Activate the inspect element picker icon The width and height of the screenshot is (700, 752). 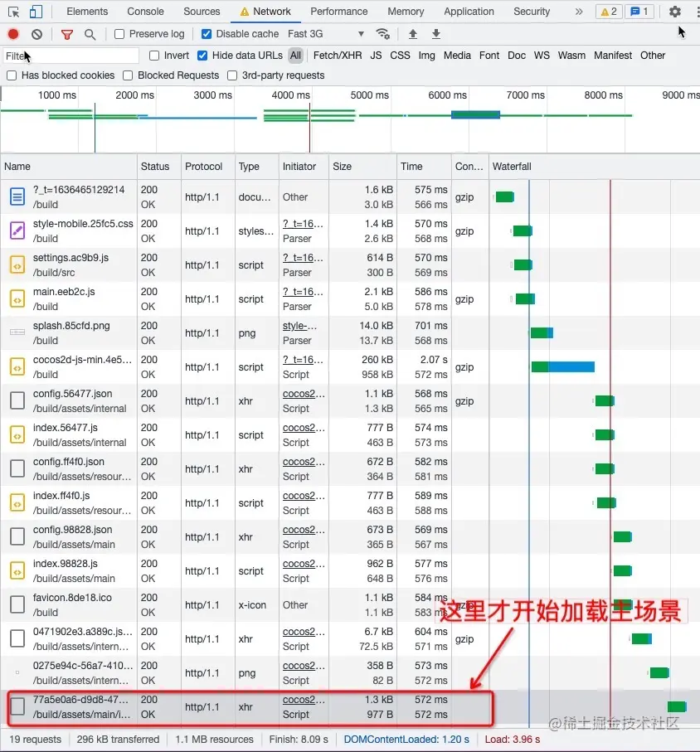pyautogui.click(x=14, y=12)
